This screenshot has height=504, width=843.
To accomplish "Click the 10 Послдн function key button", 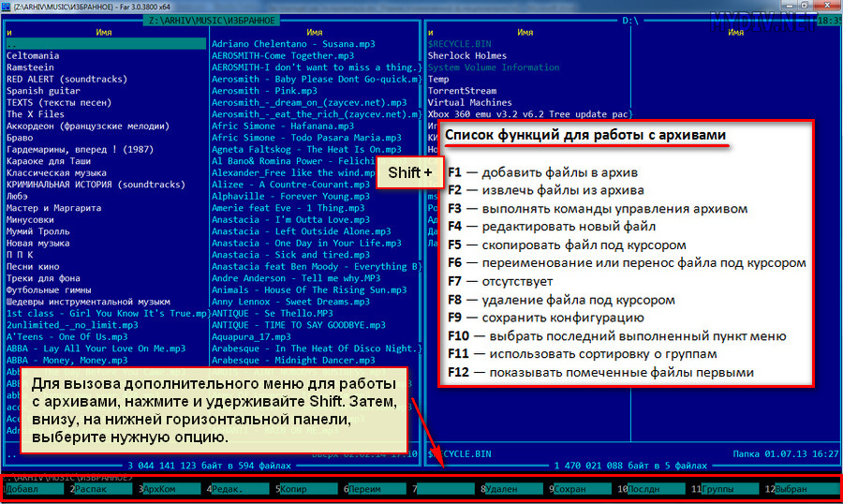I will click(x=652, y=489).
